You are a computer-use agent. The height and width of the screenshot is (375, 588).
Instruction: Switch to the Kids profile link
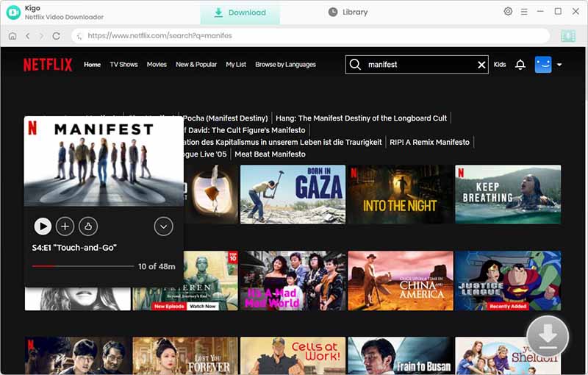500,65
